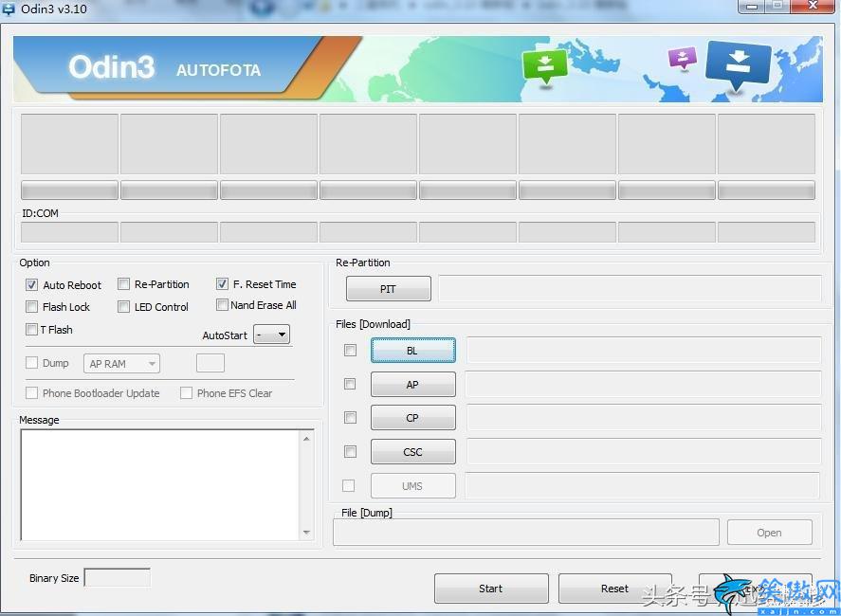Click the last device progress bar
This screenshot has width=841, height=616.
[766, 190]
